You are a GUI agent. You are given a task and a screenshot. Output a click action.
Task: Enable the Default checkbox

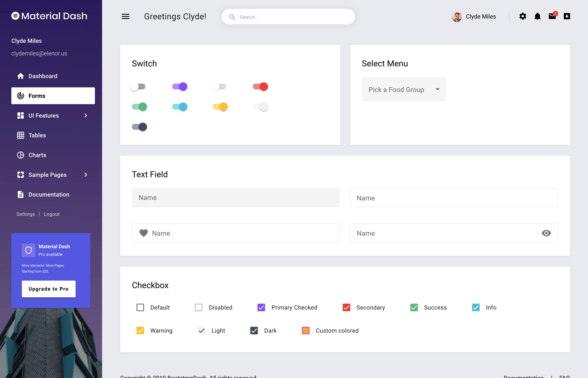click(x=140, y=307)
